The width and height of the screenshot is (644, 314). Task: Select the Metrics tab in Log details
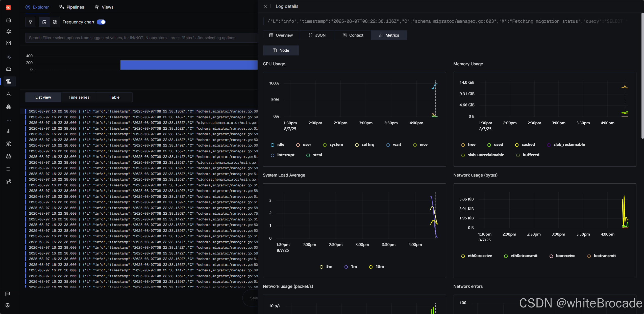coord(389,35)
